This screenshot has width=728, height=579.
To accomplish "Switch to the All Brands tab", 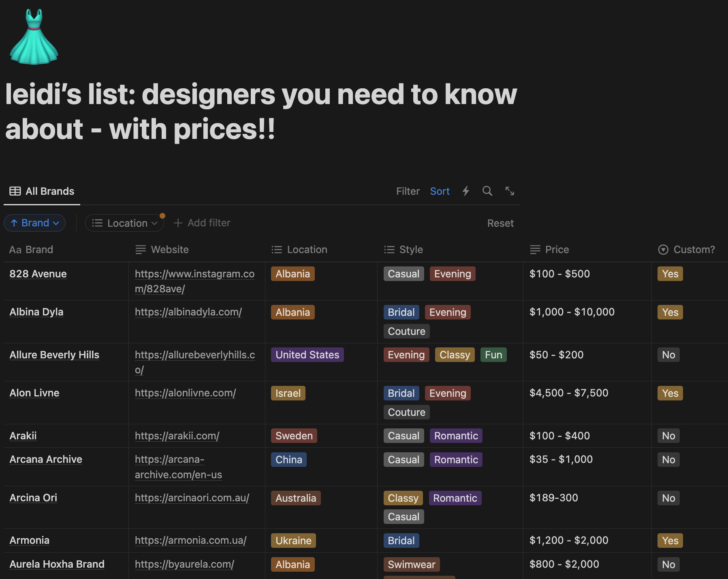I will 49,191.
